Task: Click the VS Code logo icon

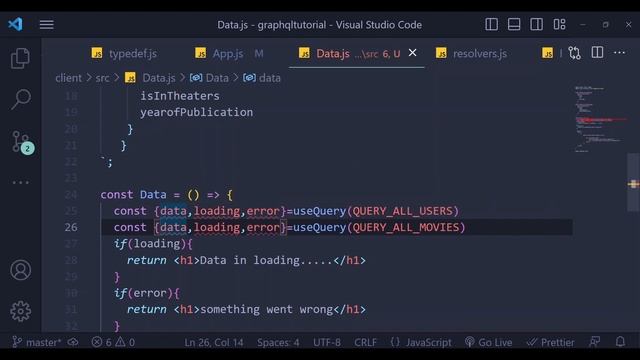Action: (16, 24)
